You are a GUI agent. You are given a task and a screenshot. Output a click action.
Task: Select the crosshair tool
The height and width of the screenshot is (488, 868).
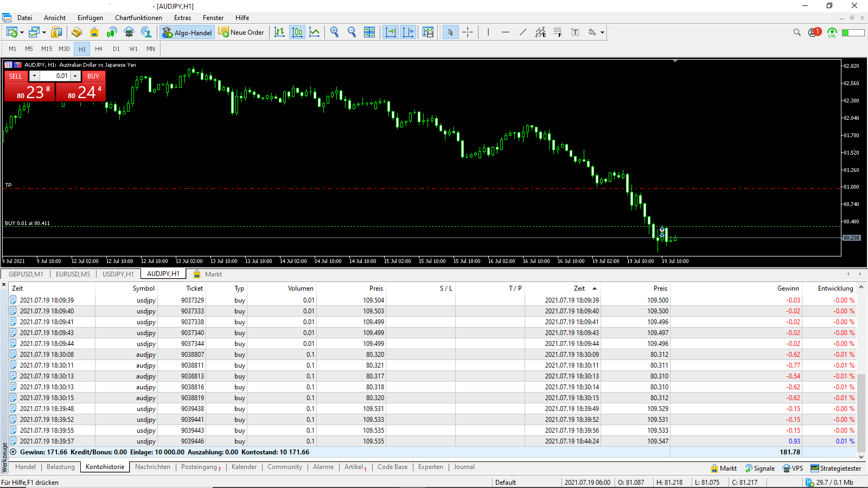(468, 33)
